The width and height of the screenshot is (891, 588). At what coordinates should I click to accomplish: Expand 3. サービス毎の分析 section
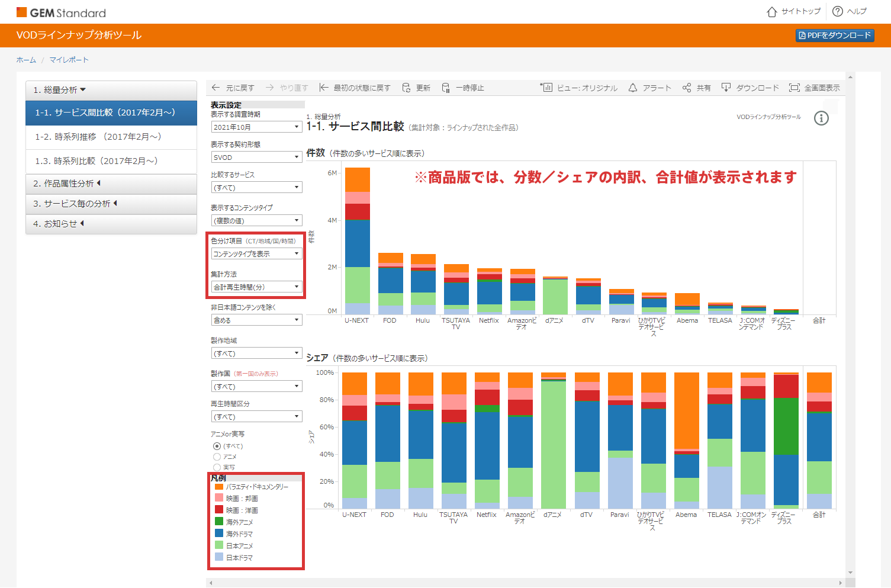click(x=111, y=204)
